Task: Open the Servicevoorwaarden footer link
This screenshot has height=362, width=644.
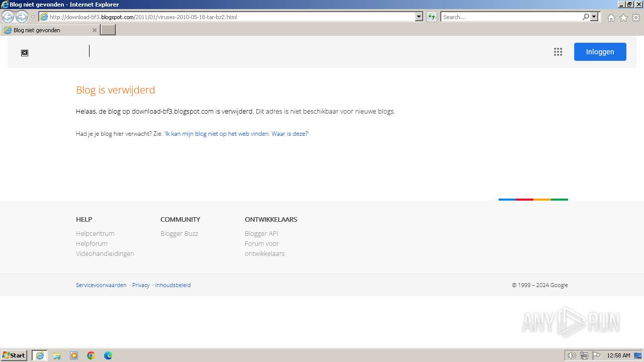Action: (101, 285)
